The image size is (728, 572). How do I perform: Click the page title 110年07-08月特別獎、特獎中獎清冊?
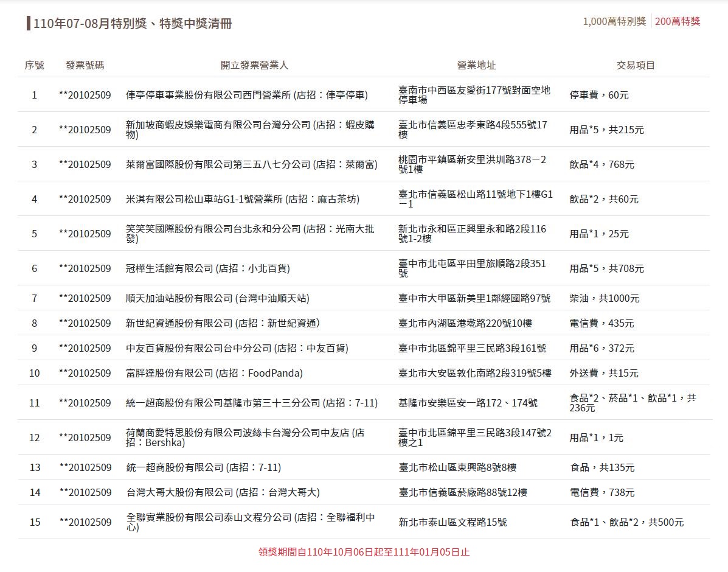133,23
